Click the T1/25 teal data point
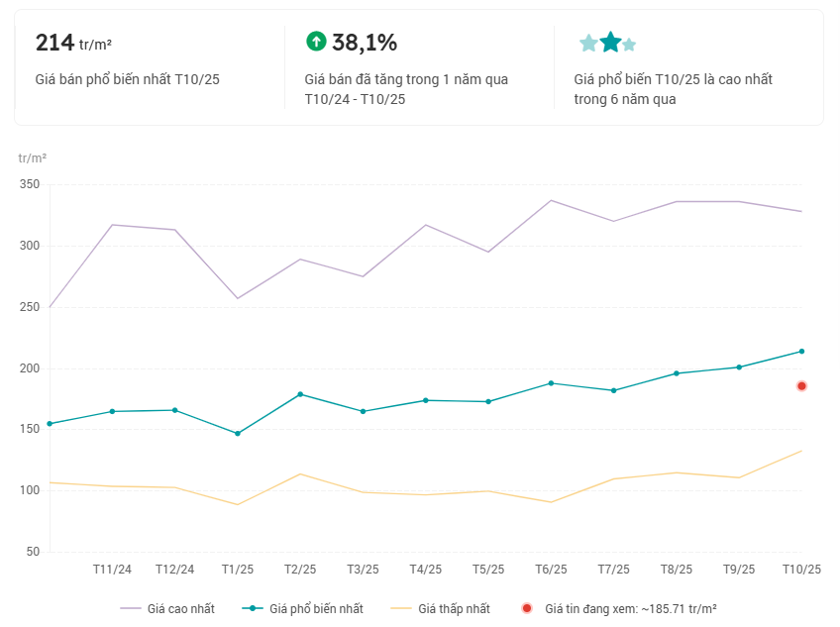840x627 pixels. [238, 434]
